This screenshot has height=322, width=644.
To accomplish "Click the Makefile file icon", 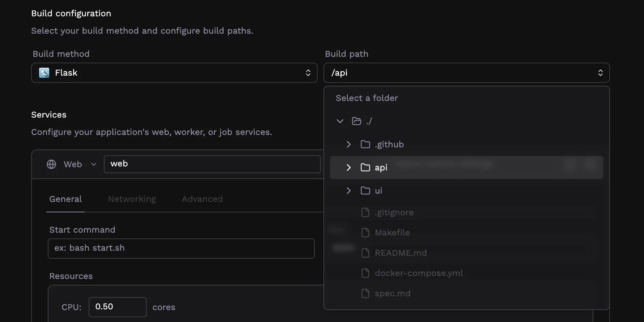I will pyautogui.click(x=365, y=233).
